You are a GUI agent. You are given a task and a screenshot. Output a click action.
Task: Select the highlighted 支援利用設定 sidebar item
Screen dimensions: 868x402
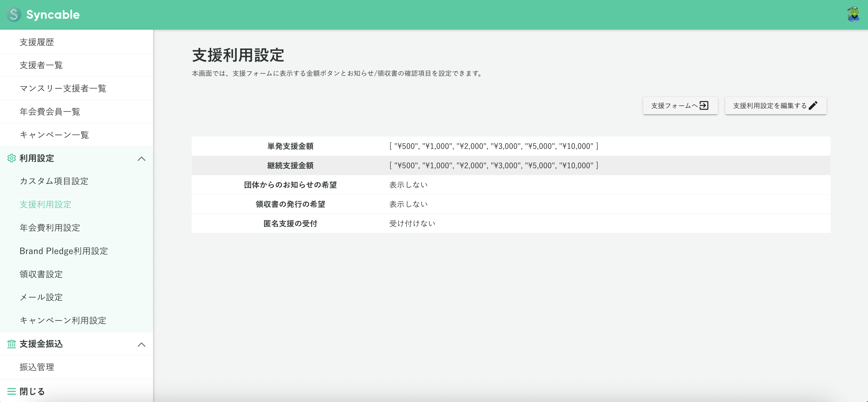(x=45, y=204)
